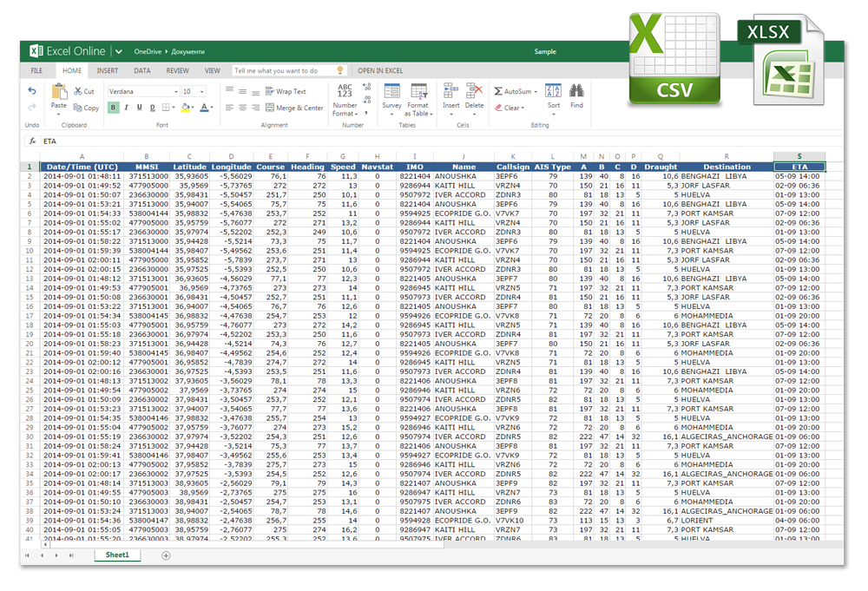Switch to the INSERT tab
This screenshot has height=591, width=868.
pyautogui.click(x=108, y=71)
